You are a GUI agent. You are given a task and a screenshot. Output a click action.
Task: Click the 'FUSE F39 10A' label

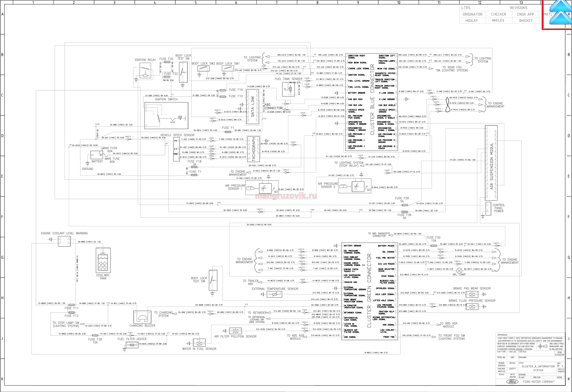(x=95, y=341)
